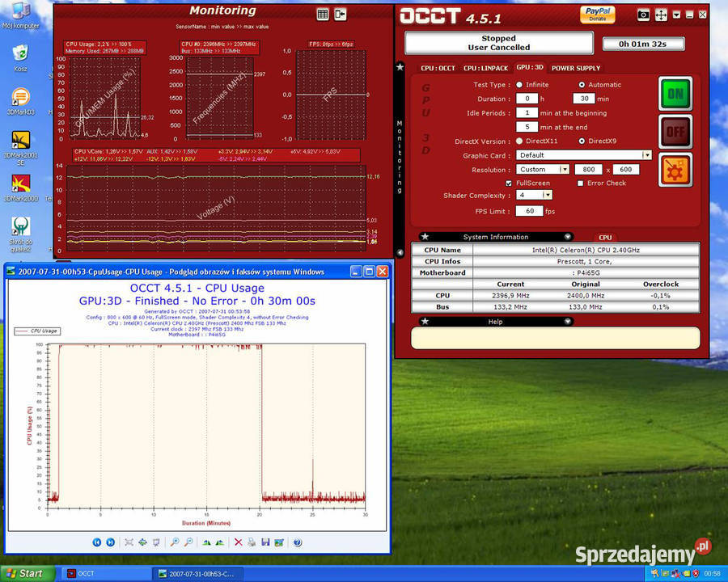Open the Graphic Card dropdown
Screen dimensions: 728x582
(646, 155)
